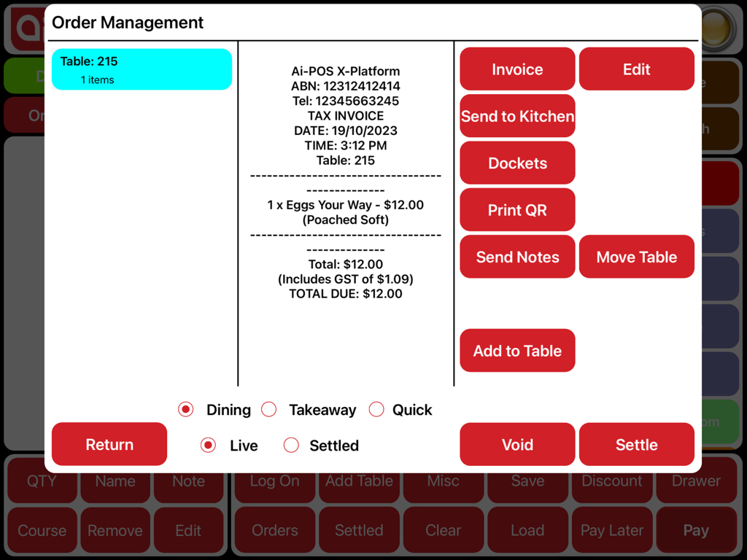
Task: Send Notes for the order
Action: point(517,257)
